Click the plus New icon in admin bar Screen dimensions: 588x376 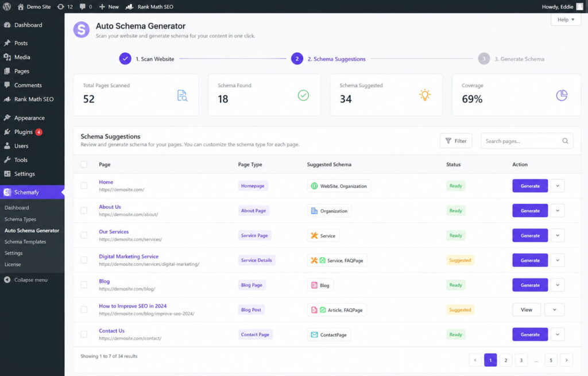[102, 7]
